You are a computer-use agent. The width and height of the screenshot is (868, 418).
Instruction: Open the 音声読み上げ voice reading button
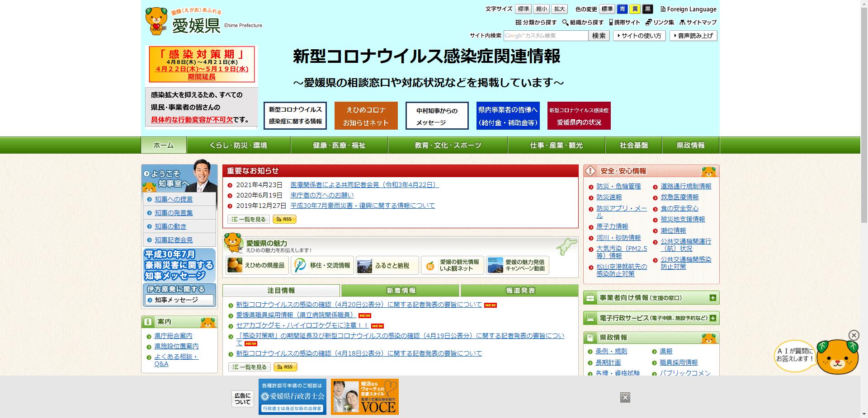(695, 36)
